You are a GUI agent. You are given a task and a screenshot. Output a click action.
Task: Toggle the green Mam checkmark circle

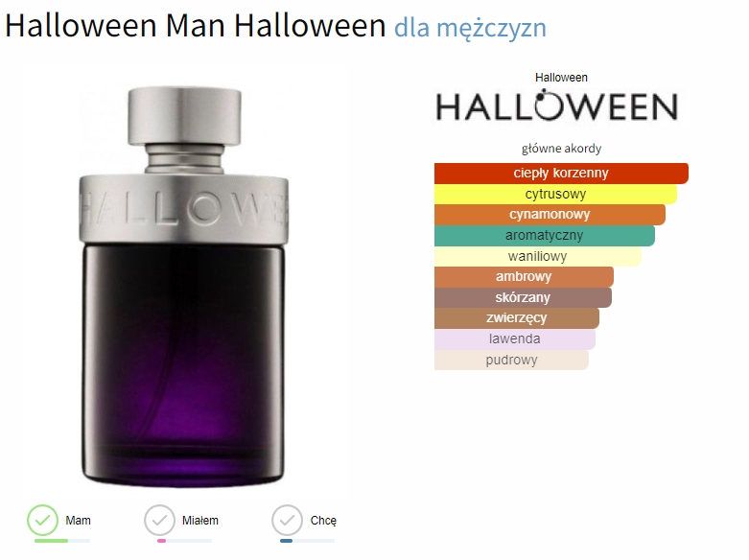coord(42,520)
